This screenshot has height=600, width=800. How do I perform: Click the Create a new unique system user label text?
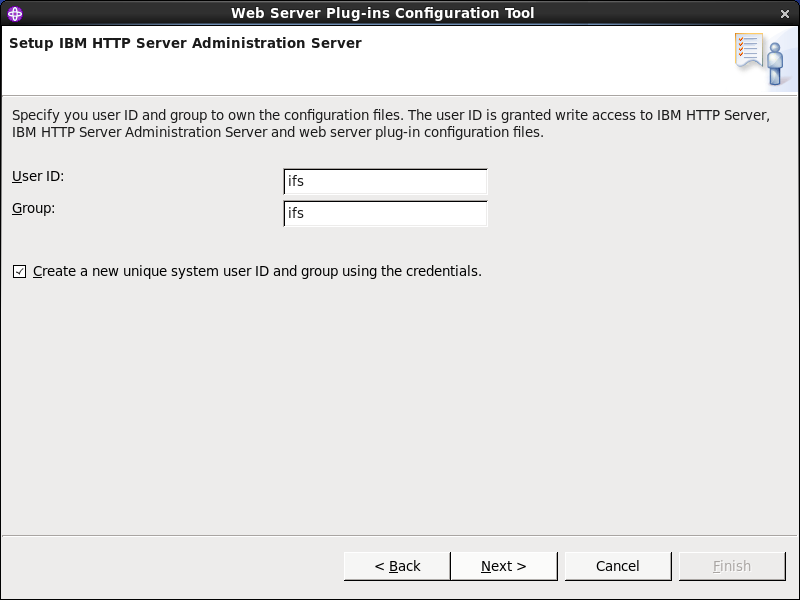coord(257,271)
